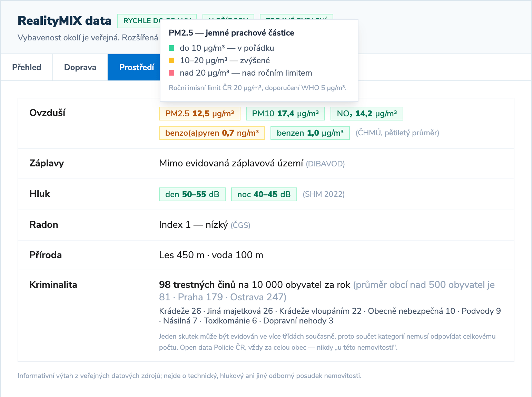Click the Příroda row label

click(46, 255)
